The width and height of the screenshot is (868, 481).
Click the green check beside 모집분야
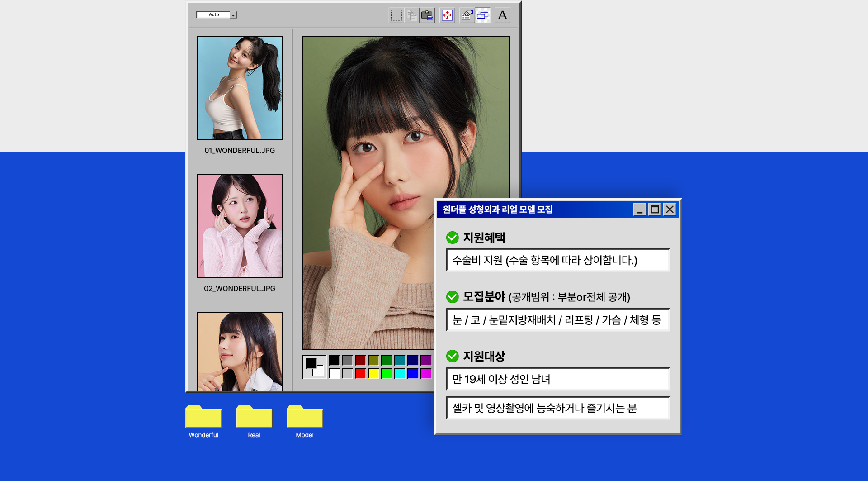pyautogui.click(x=452, y=297)
